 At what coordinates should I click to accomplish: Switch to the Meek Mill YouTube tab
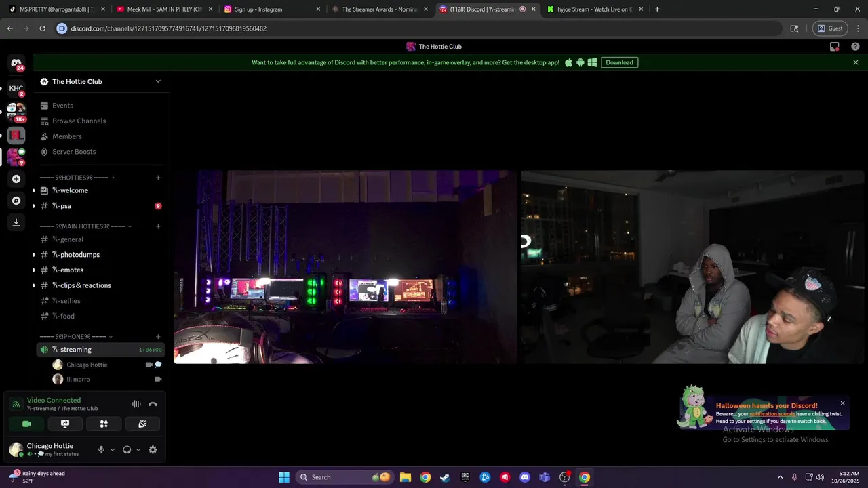[165, 9]
